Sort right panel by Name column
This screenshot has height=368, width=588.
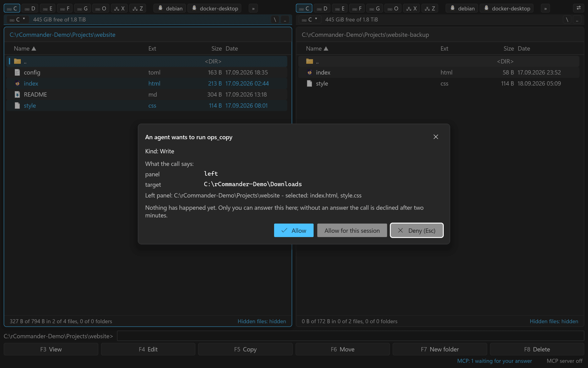[317, 48]
